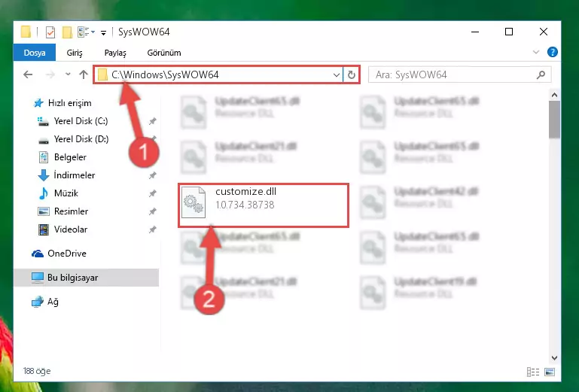Open Videolar in the sidebar
This screenshot has height=392, width=579.
coord(71,229)
